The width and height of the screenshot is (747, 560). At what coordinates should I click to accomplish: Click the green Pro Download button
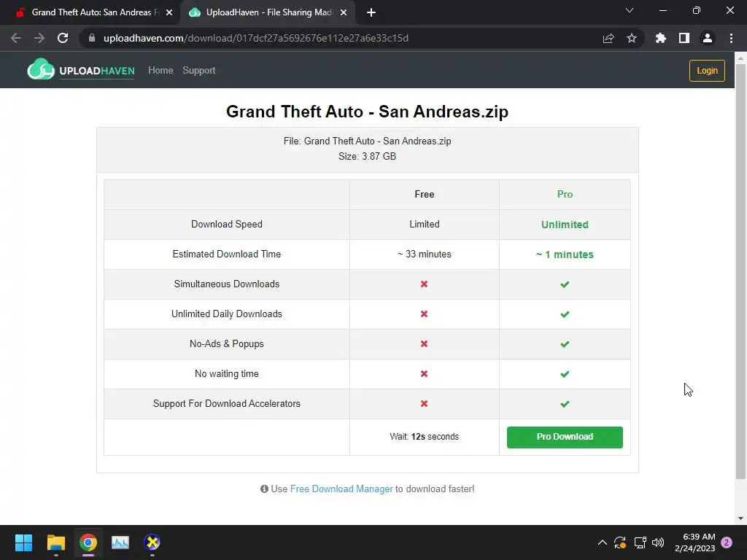pos(565,437)
